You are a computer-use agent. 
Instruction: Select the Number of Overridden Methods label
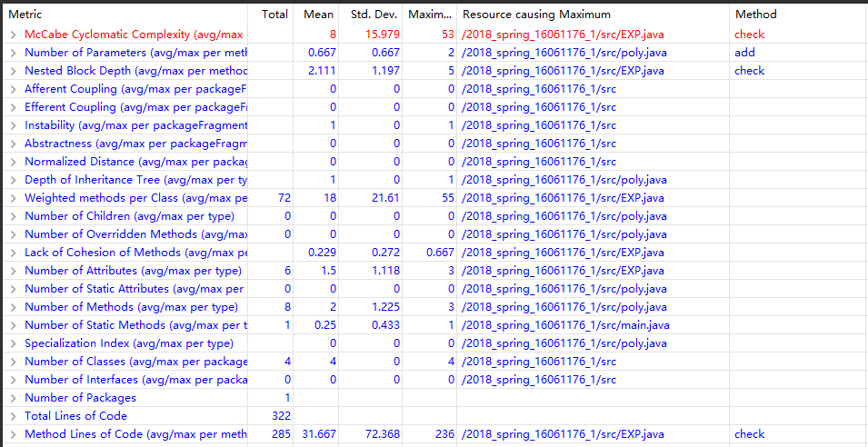[136, 234]
